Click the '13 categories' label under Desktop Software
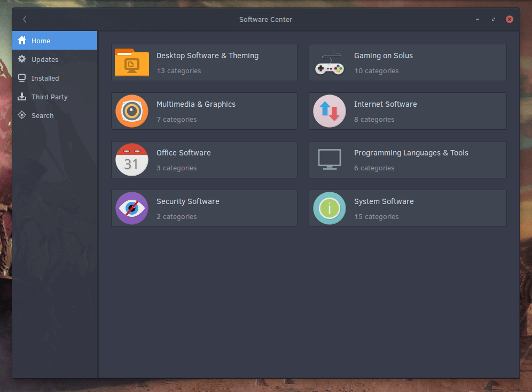 coord(178,71)
